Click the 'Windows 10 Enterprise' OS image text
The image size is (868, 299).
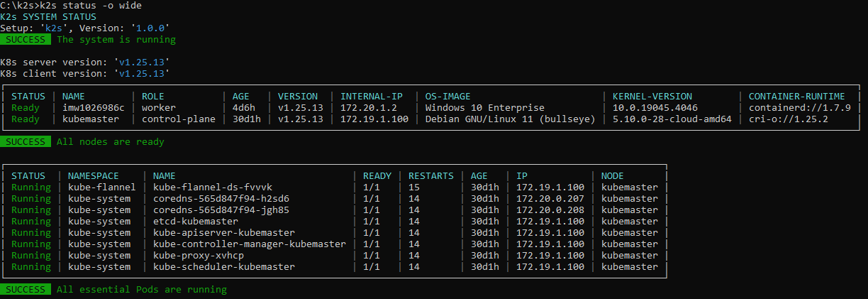[x=485, y=108]
